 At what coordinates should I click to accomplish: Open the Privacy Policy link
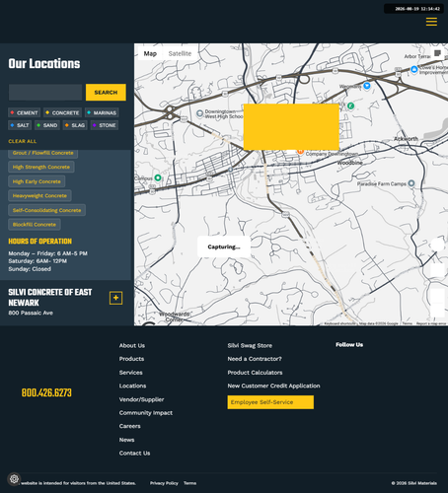coord(164,483)
